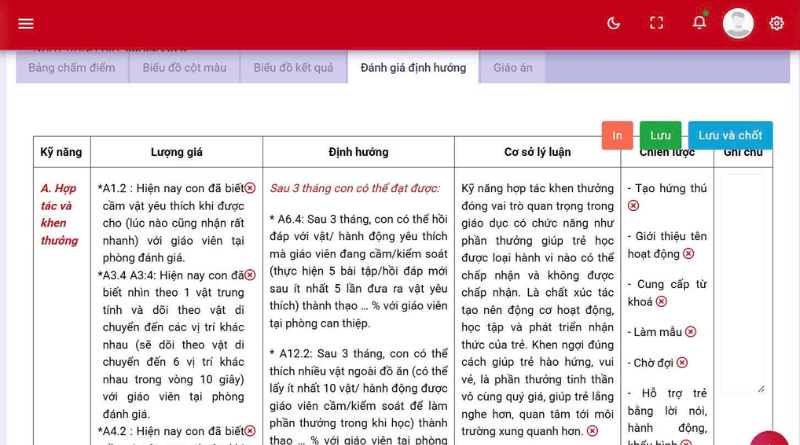This screenshot has width=800, height=445.
Task: Click 'Sau 3 tháng con có thể đạt được:'
Action: tap(355, 188)
